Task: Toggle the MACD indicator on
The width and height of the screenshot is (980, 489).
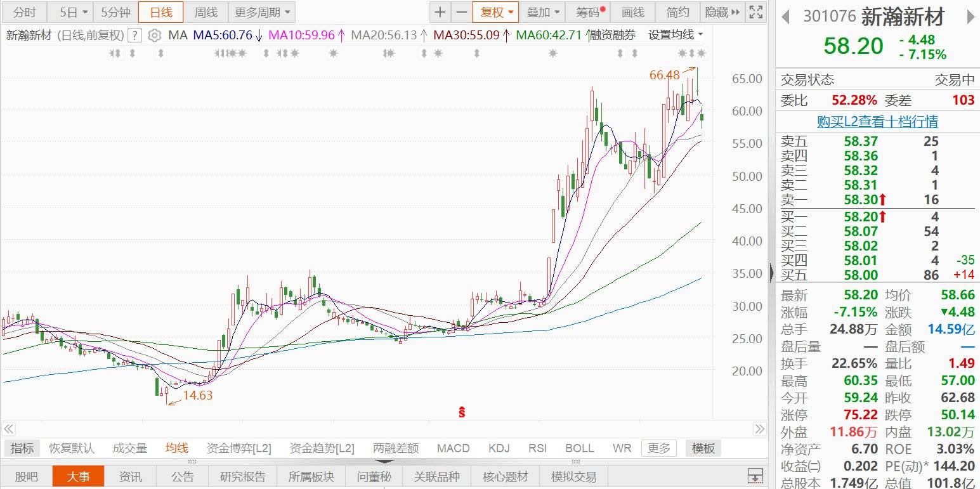Action: (x=453, y=448)
